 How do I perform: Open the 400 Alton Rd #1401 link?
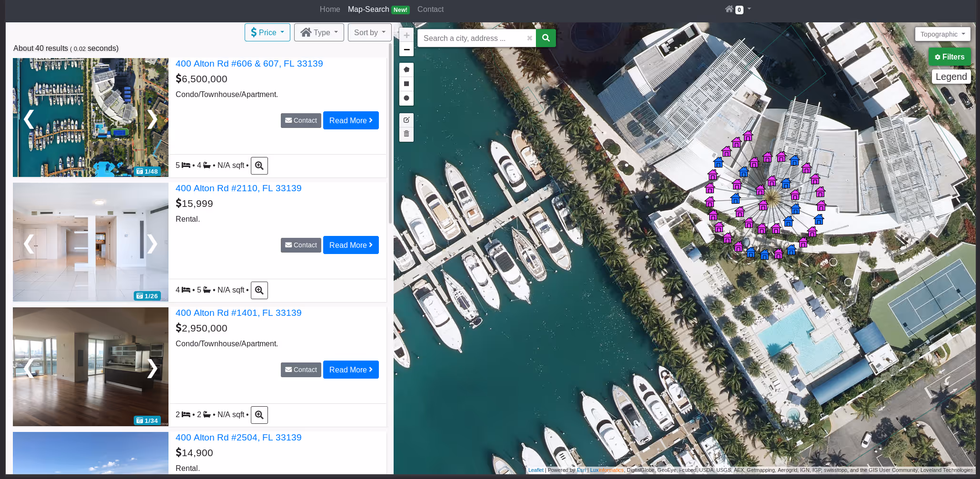pos(238,313)
